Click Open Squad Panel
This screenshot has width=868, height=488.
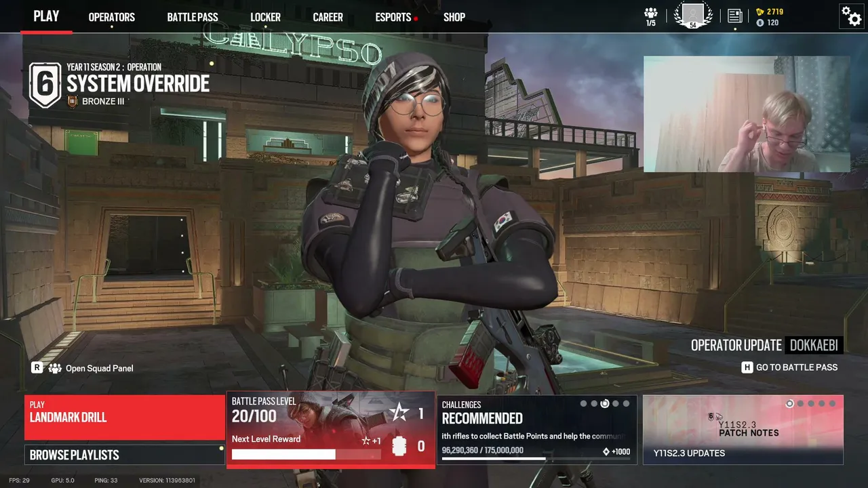(99, 369)
